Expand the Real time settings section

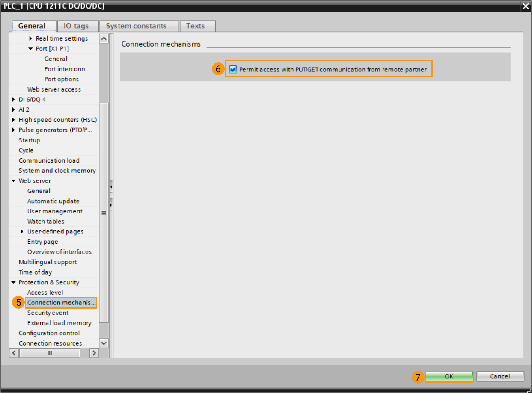30,38
